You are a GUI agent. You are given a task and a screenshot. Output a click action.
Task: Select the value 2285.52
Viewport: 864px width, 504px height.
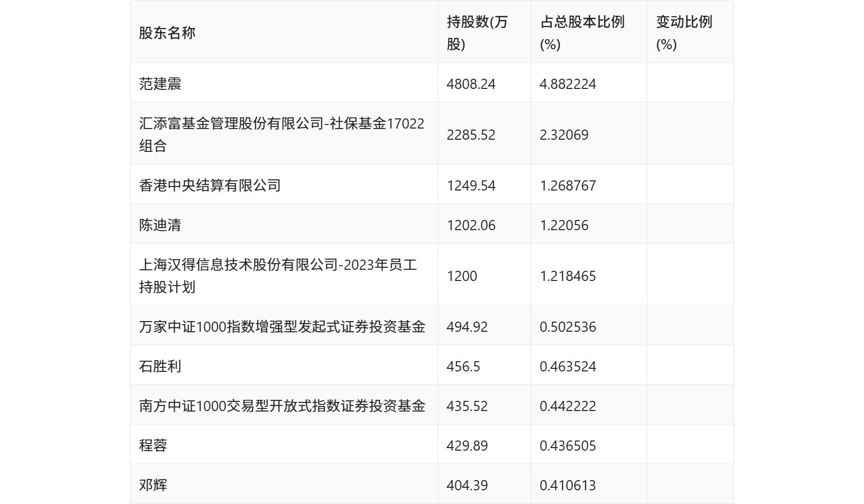(x=471, y=135)
